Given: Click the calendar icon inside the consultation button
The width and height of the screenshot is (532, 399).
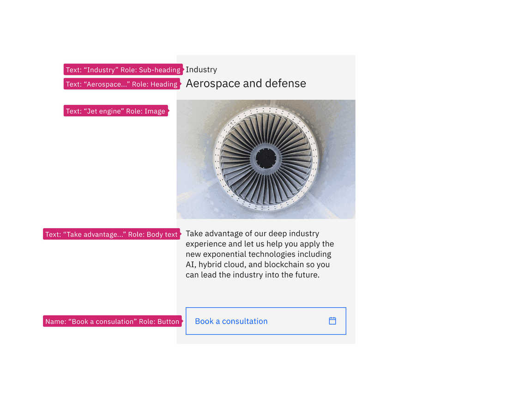Looking at the screenshot, I should point(332,320).
